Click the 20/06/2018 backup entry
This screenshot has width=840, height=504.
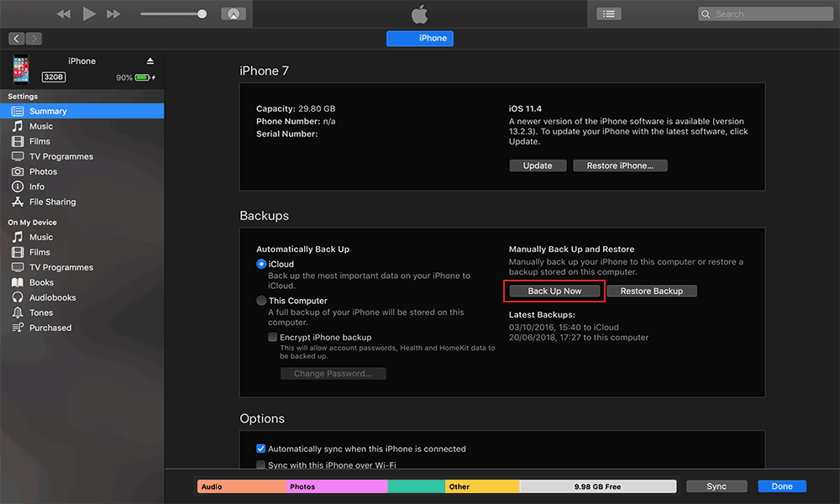(x=579, y=338)
